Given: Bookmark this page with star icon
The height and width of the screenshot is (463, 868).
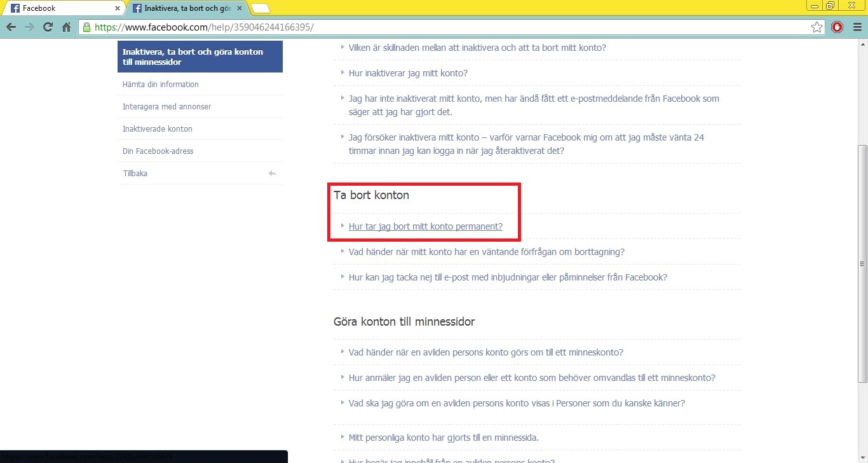Looking at the screenshot, I should [x=817, y=27].
